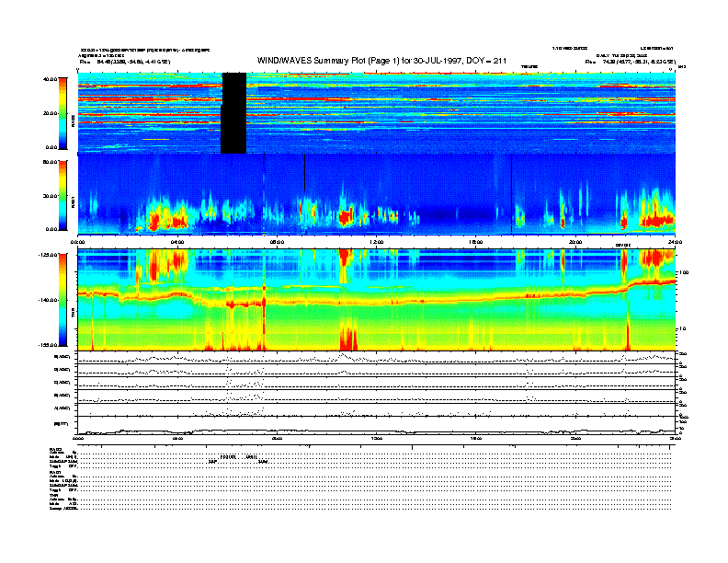Click the 100 tick label on TNR right axis
Viewport: 728px width, 563px height.
684,272
